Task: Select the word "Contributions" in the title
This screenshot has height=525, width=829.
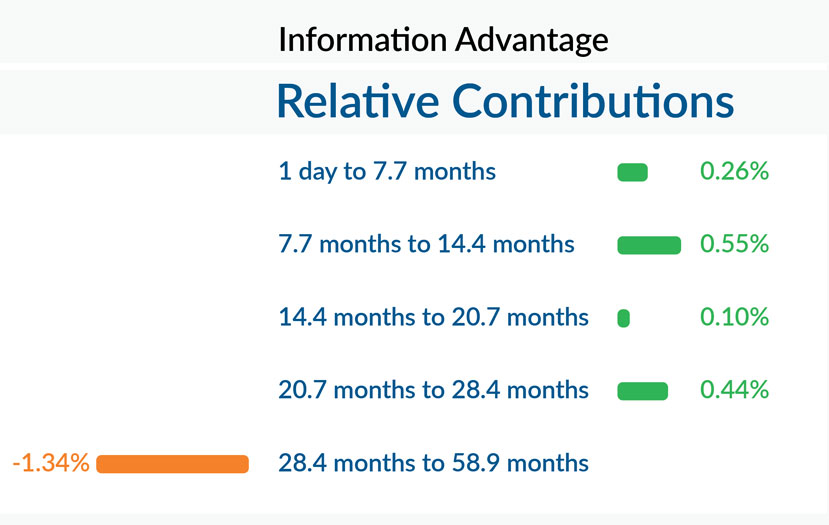Action: point(593,101)
